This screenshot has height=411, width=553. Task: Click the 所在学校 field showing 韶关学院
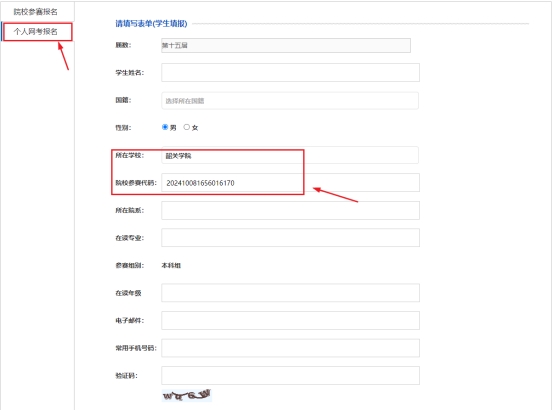tap(290, 155)
